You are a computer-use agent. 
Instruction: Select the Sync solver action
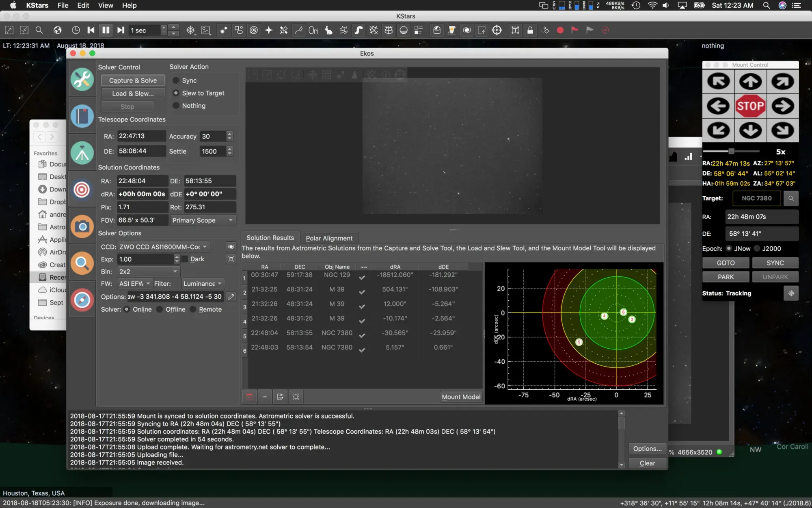(x=176, y=80)
